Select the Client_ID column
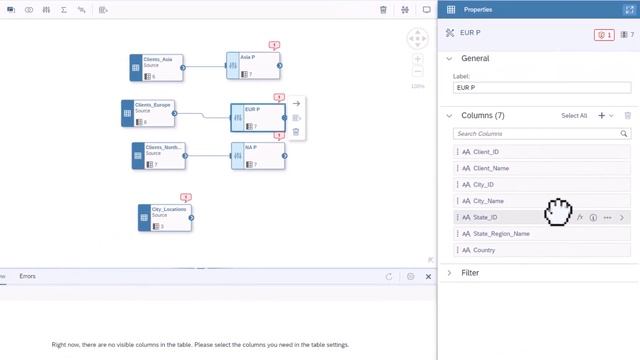 pos(542,152)
